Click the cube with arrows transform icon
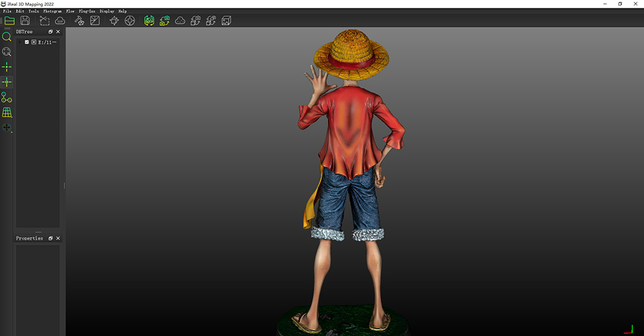The image size is (644, 336). click(x=114, y=21)
